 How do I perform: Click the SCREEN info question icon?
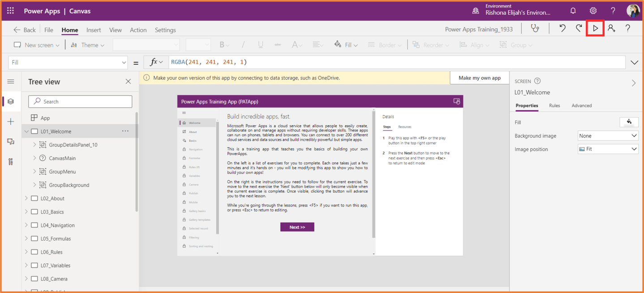pos(537,81)
